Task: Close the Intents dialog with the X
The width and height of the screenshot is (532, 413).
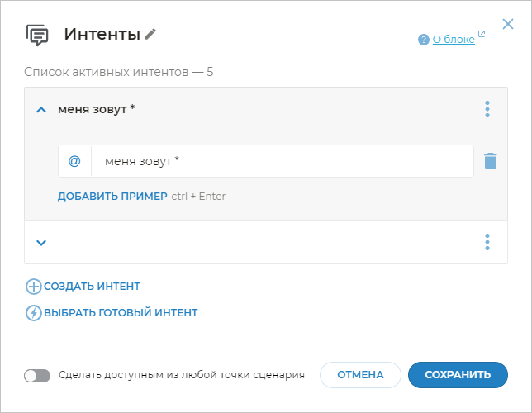Action: pos(508,24)
